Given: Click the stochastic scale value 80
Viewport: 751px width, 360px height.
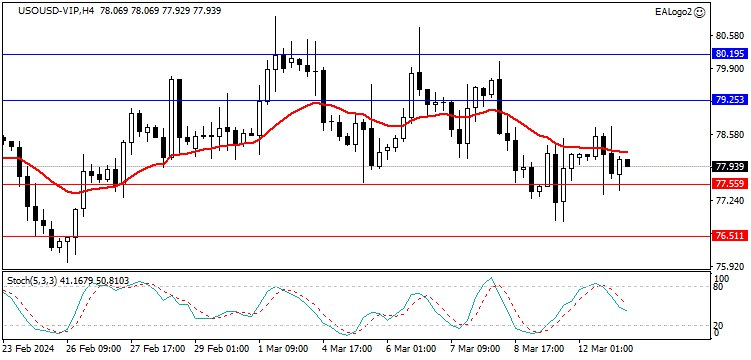Looking at the screenshot, I should point(719,287).
